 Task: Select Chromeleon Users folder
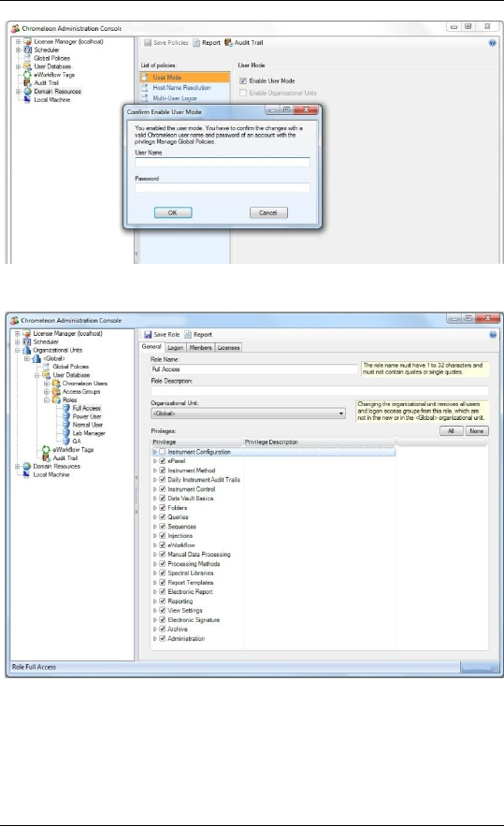84,384
